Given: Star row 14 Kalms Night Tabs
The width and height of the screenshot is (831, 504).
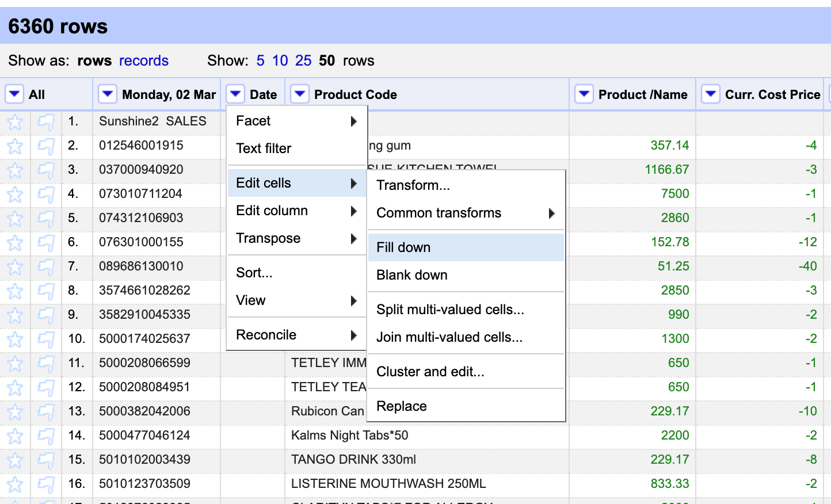Looking at the screenshot, I should coord(15,436).
